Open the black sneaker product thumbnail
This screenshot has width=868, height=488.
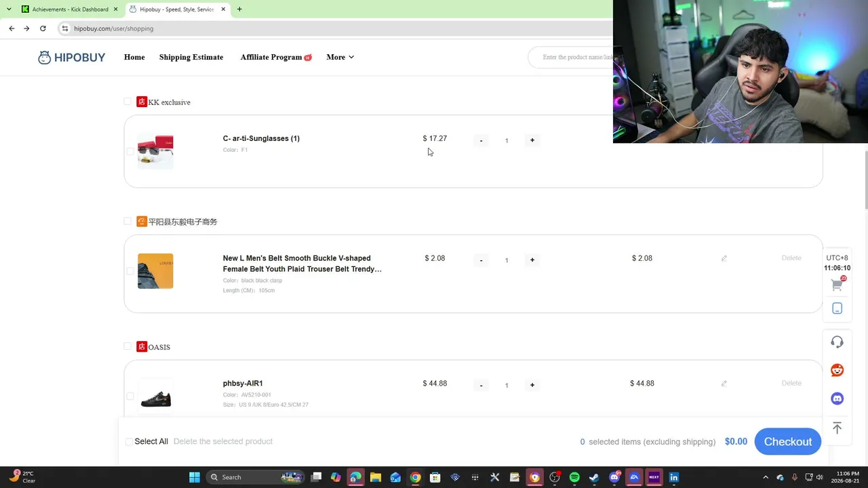point(155,396)
